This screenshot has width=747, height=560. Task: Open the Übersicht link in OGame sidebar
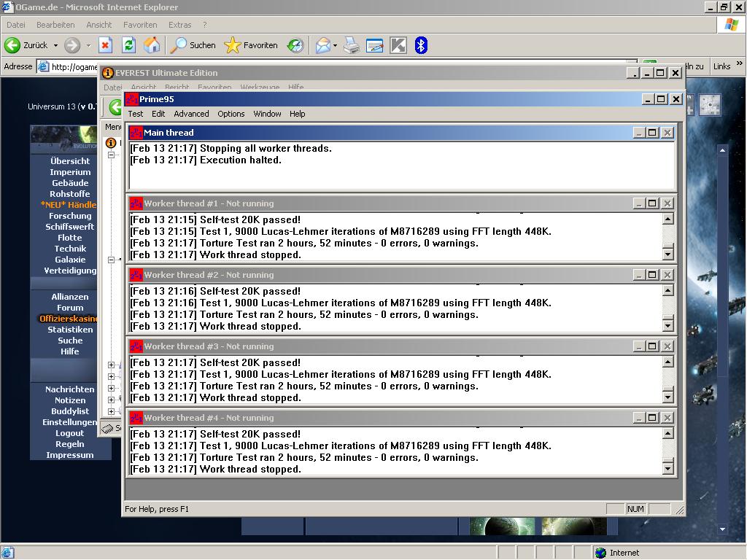coord(70,161)
